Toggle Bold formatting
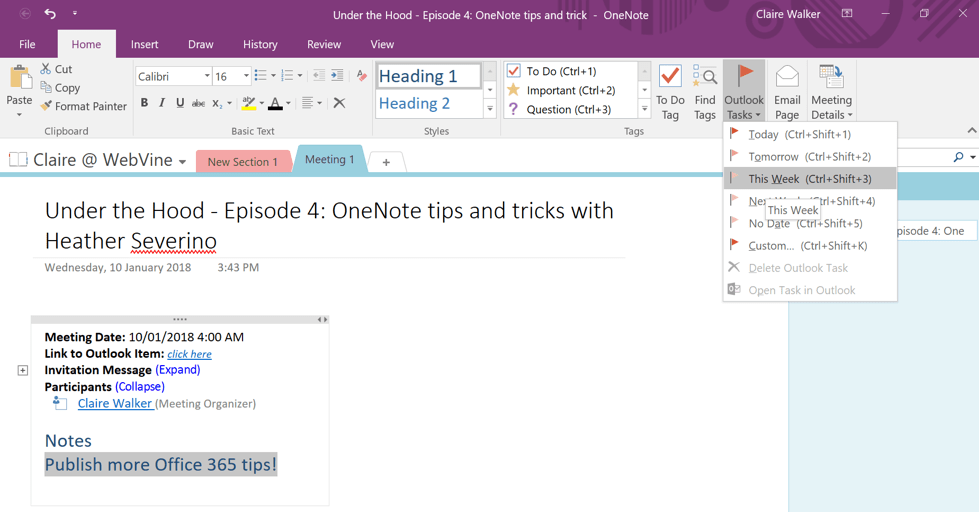The height and width of the screenshot is (512, 979). click(x=144, y=103)
